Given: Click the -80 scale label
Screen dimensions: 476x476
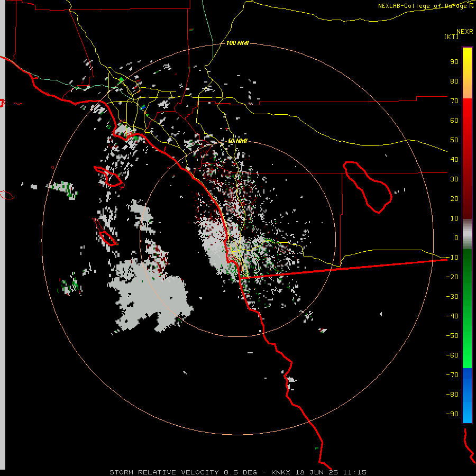Looking at the screenshot, I should click(x=452, y=395).
